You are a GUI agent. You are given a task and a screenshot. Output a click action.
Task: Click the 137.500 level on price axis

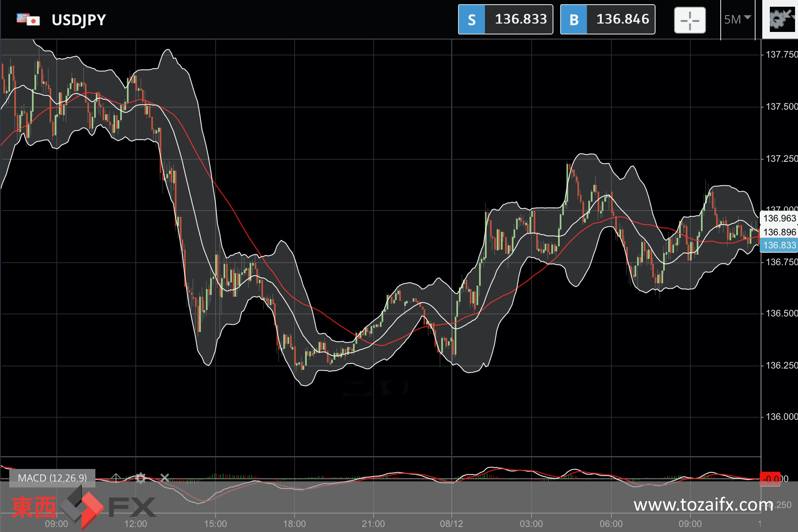pyautogui.click(x=781, y=106)
